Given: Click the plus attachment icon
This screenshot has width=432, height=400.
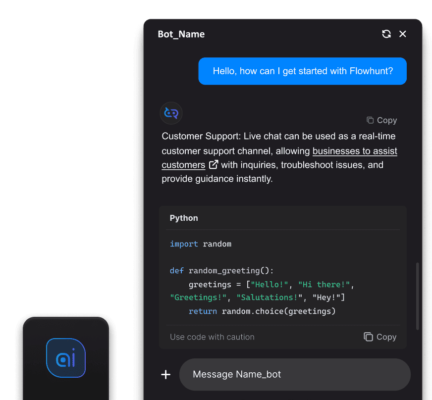Looking at the screenshot, I should click(x=166, y=375).
